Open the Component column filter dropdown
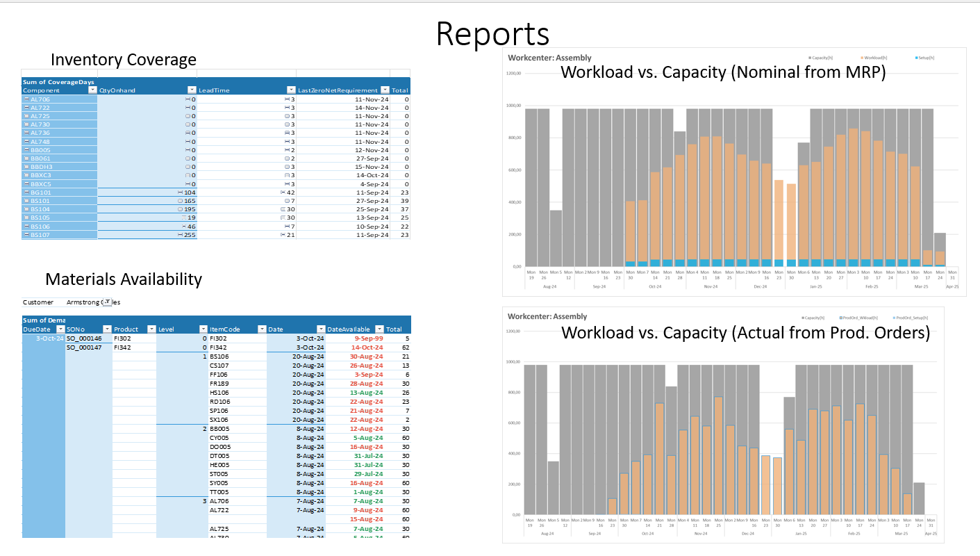 click(x=93, y=90)
